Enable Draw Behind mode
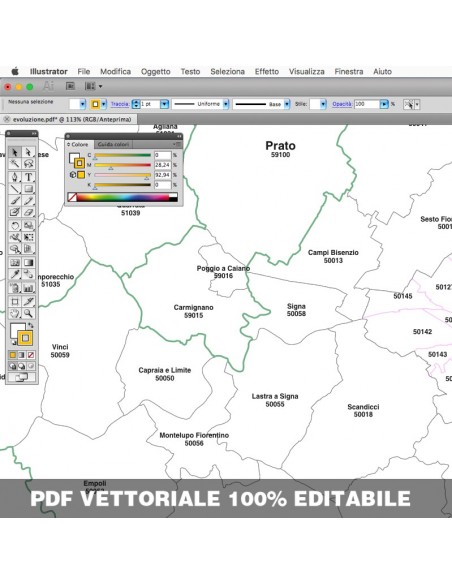452x584 pixels. coord(22,366)
